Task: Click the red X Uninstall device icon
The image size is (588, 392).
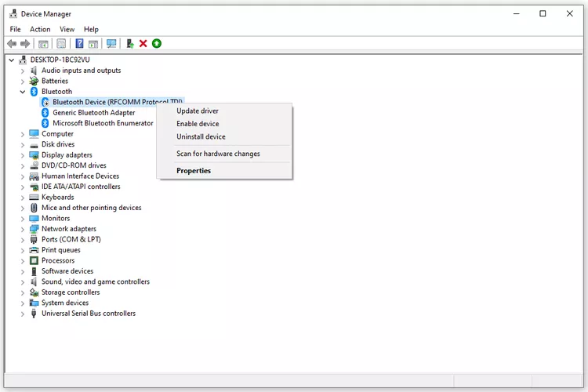Action: click(x=143, y=44)
